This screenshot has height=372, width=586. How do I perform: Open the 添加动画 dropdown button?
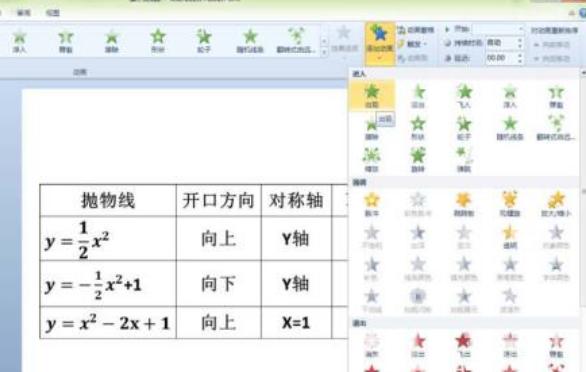[x=380, y=44]
